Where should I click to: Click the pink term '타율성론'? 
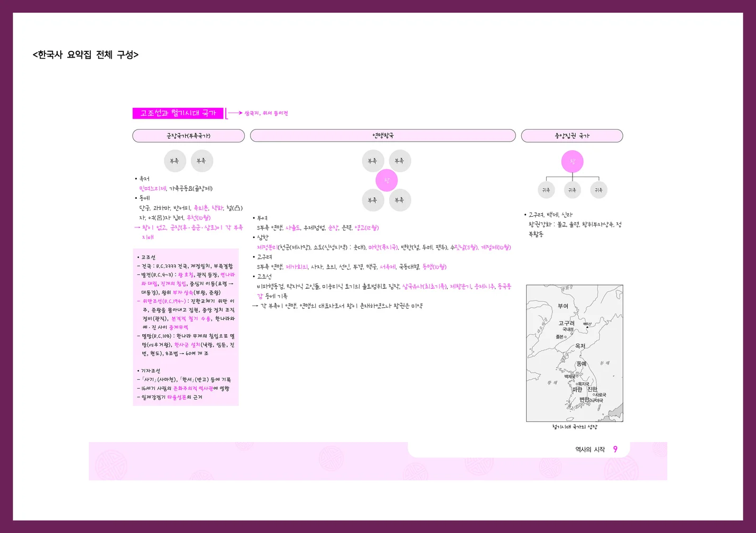(177, 397)
